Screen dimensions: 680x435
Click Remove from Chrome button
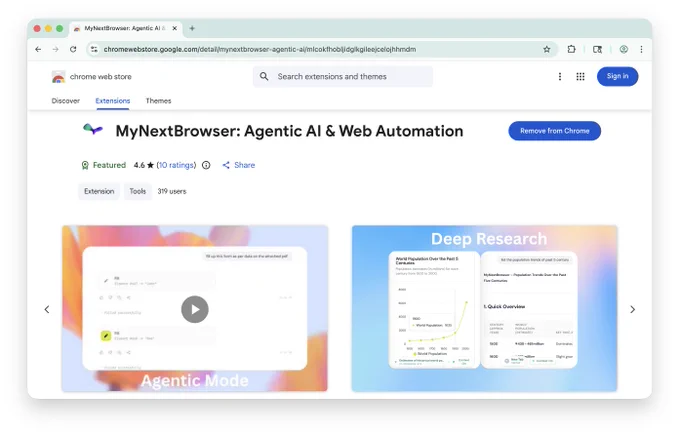tap(555, 131)
